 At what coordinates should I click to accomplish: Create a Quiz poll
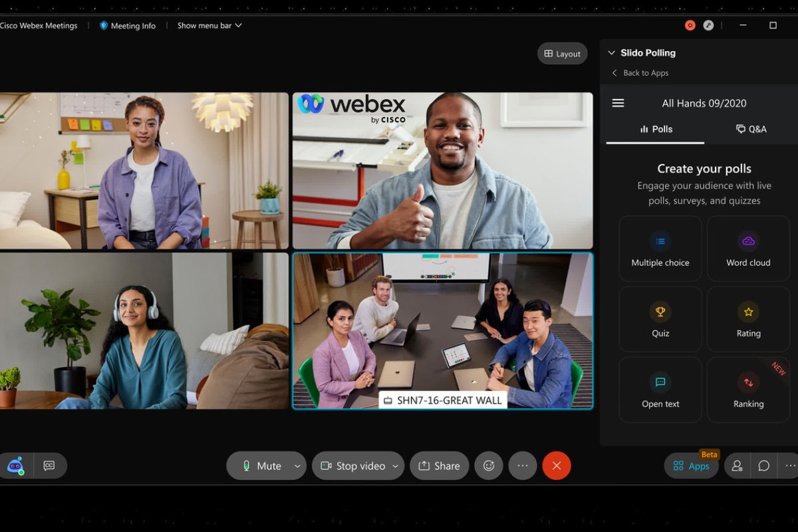click(x=660, y=319)
